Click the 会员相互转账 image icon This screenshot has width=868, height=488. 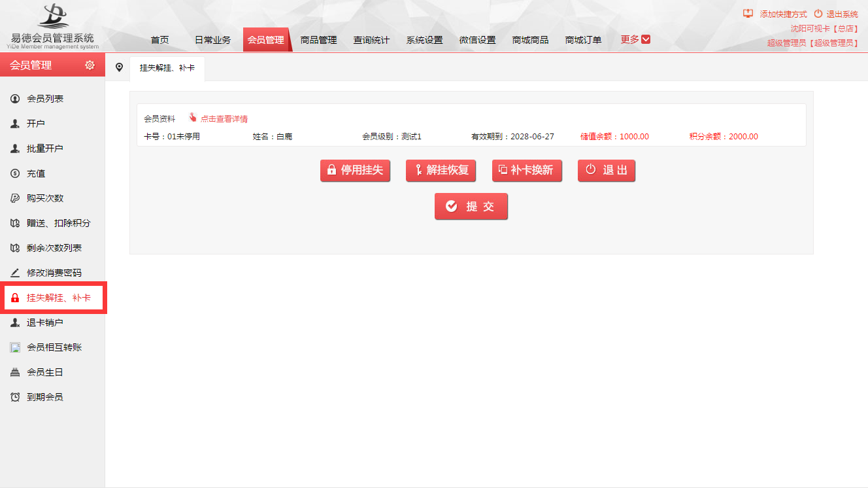tap(15, 347)
